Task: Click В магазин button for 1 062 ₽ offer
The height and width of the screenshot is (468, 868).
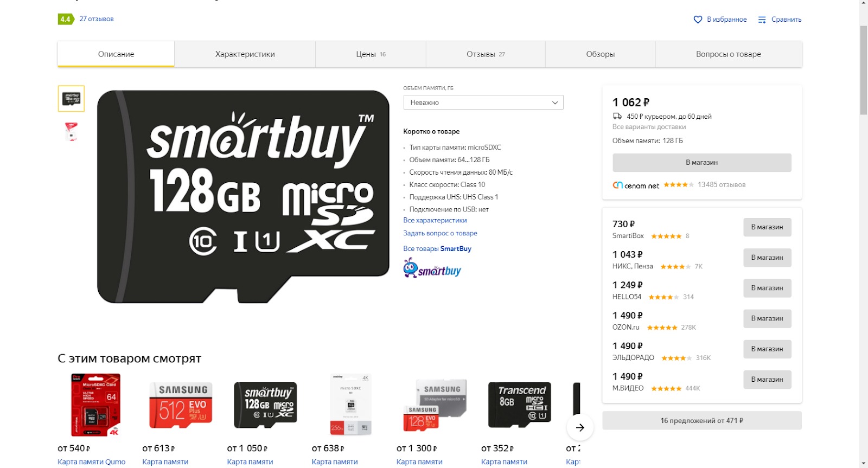Action: point(701,163)
